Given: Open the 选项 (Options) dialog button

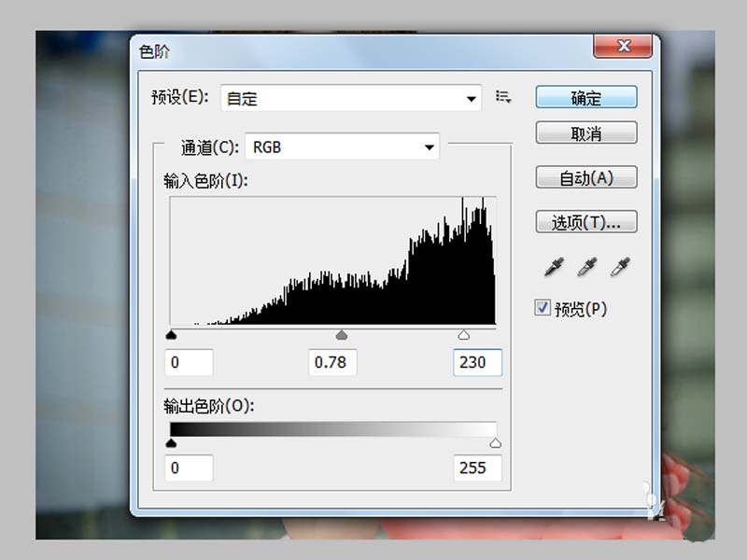Looking at the screenshot, I should point(585,221).
